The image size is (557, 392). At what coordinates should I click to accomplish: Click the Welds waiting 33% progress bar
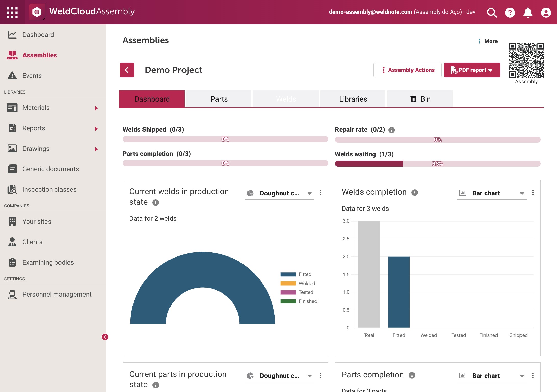(438, 164)
